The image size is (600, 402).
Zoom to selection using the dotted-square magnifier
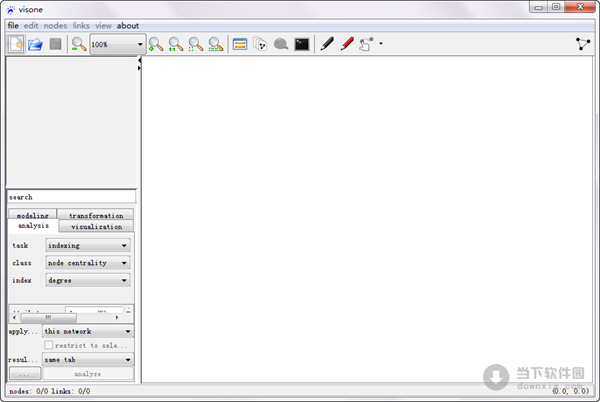[x=196, y=44]
